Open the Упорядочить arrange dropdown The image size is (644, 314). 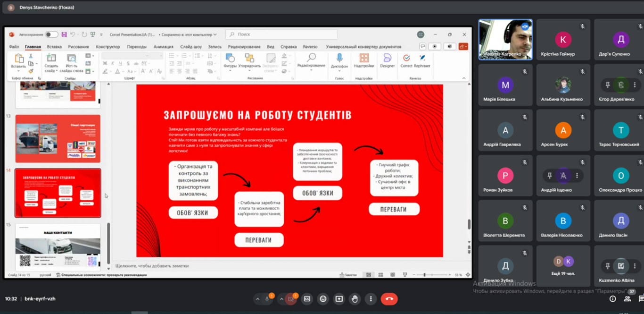[x=249, y=61]
